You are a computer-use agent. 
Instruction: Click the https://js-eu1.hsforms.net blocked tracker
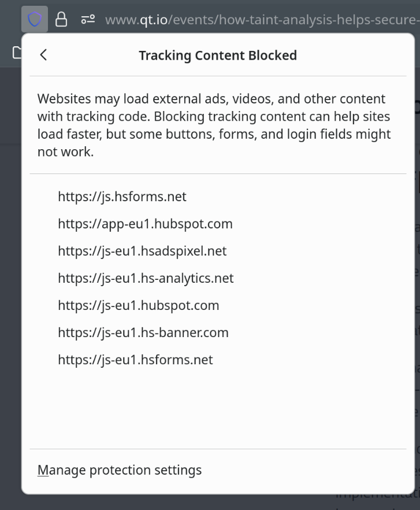tap(135, 360)
